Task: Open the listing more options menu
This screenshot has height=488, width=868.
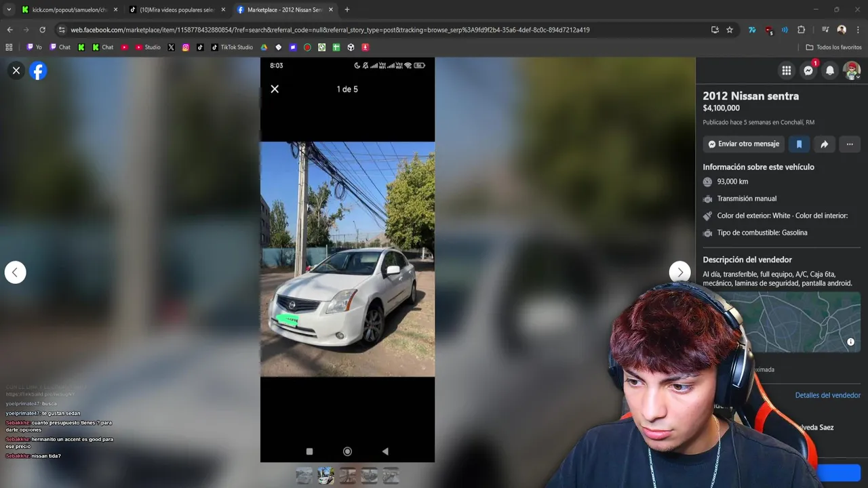Action: tap(850, 144)
